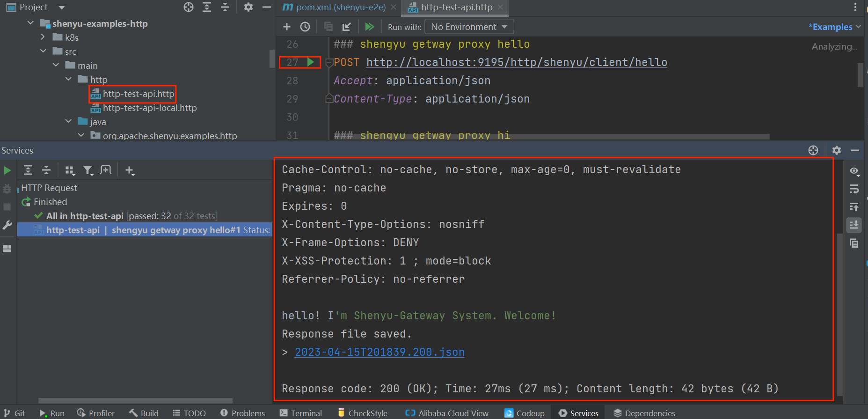Click the localhost:9195 hello request URL
The width and height of the screenshot is (868, 419).
[x=516, y=62]
